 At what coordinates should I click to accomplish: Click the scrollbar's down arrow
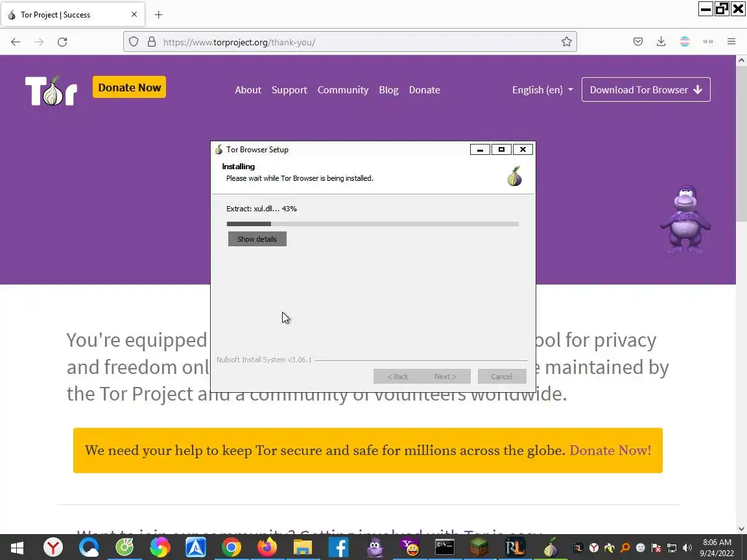click(x=741, y=528)
